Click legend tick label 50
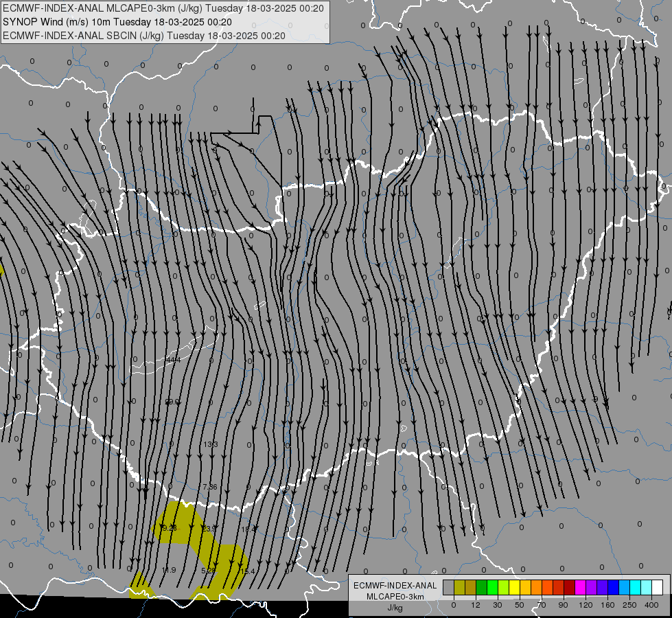Image resolution: width=672 pixels, height=618 pixels. click(x=520, y=605)
